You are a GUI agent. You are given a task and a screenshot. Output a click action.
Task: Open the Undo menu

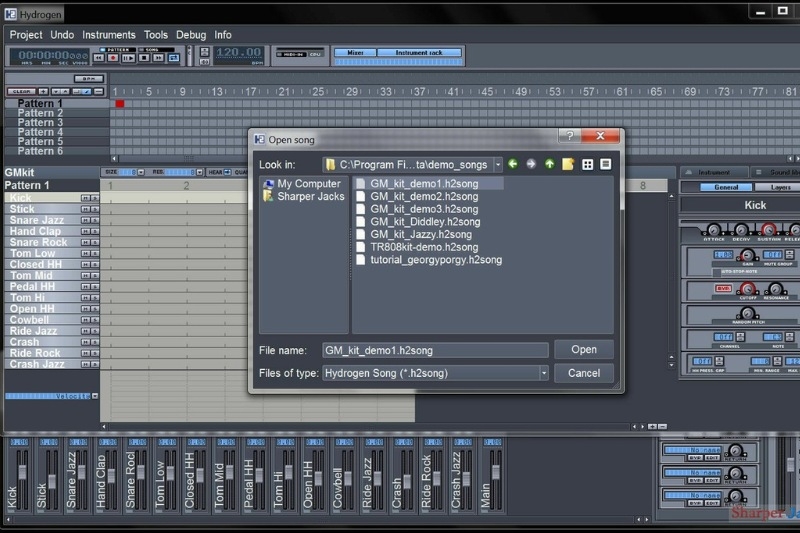pos(62,35)
